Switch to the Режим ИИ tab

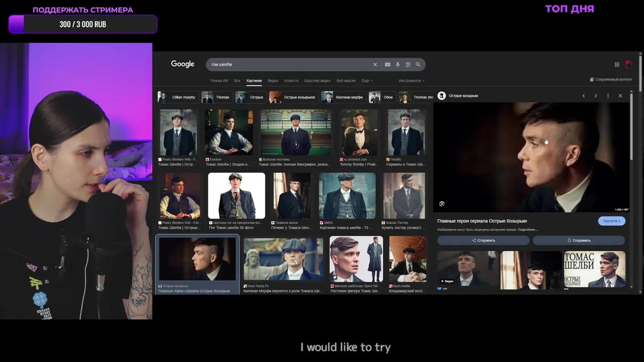pos(219,80)
